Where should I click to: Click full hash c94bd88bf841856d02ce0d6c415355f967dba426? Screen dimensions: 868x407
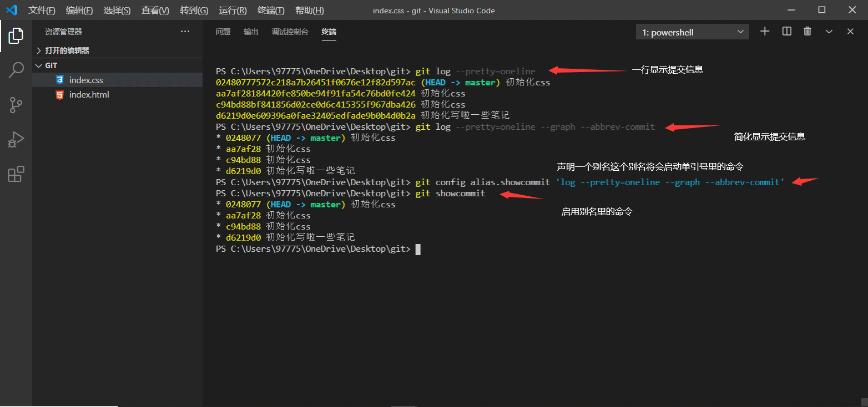[x=316, y=104]
